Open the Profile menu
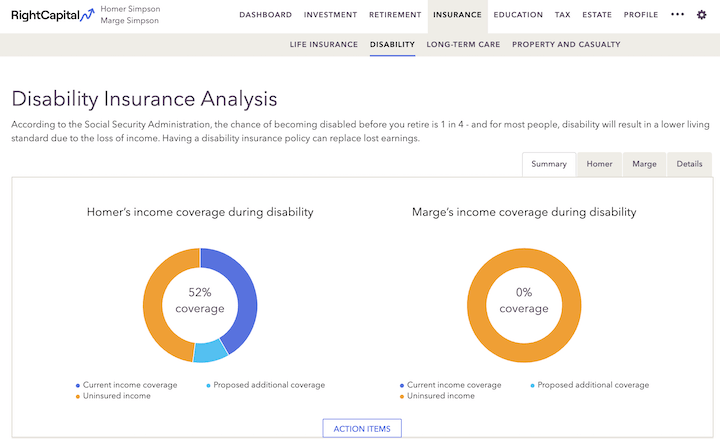 [x=641, y=15]
